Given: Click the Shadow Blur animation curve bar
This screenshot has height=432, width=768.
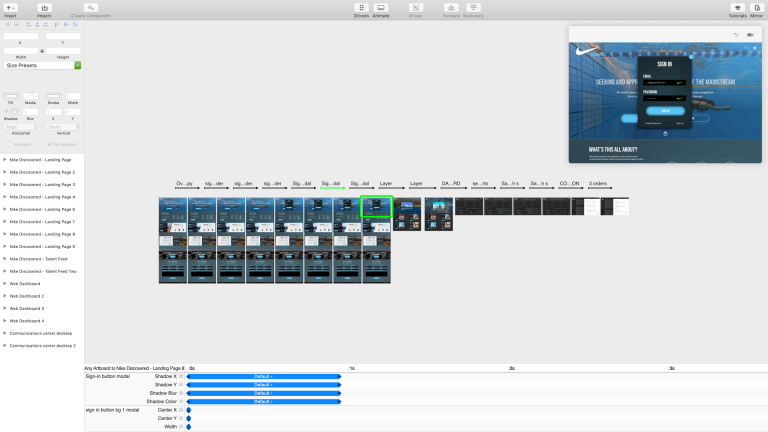Looking at the screenshot, I should point(264,393).
